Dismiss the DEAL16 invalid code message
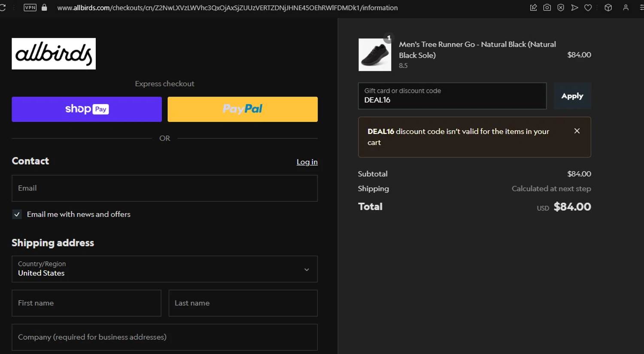The width and height of the screenshot is (644, 354). (x=577, y=131)
